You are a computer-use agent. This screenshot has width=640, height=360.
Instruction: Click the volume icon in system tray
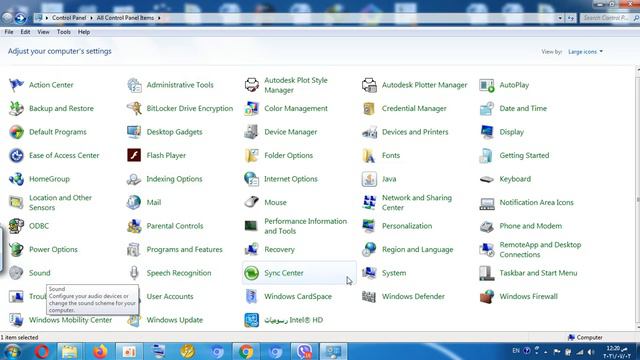tap(591, 352)
